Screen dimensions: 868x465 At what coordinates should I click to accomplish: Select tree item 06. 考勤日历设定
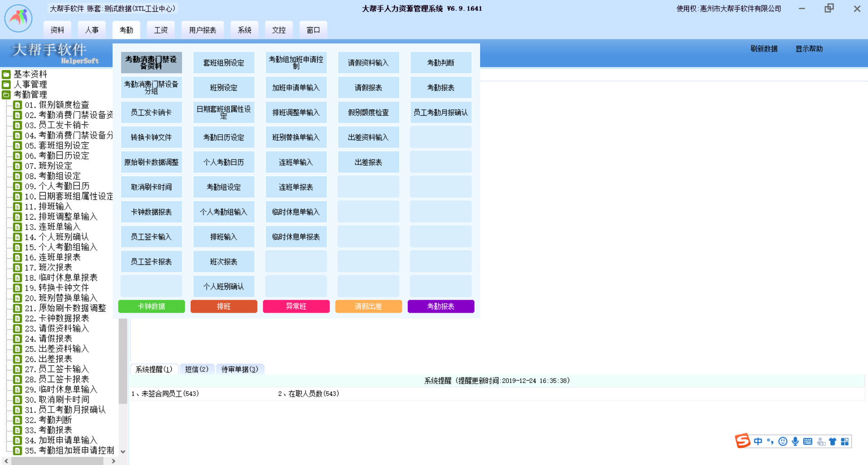click(57, 156)
